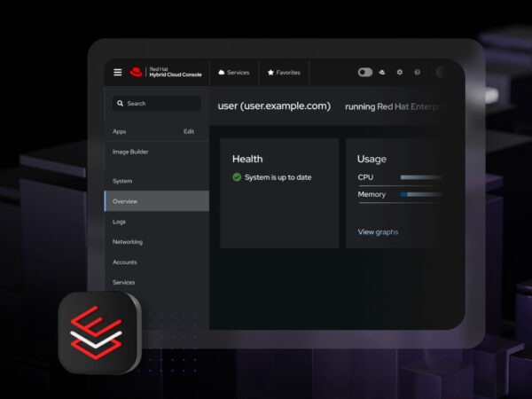Screen dimensions: 532x399
Task: Click the CPU usage bar
Action: pos(420,177)
